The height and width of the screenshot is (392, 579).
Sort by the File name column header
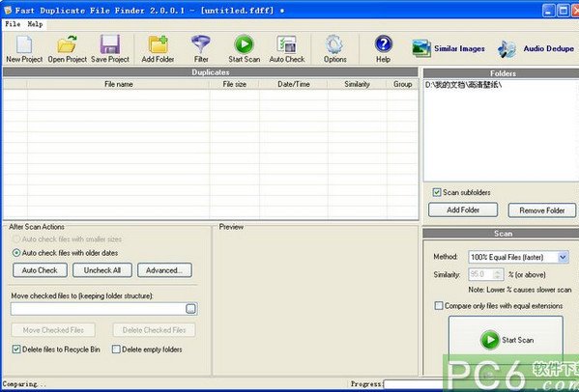click(x=119, y=84)
